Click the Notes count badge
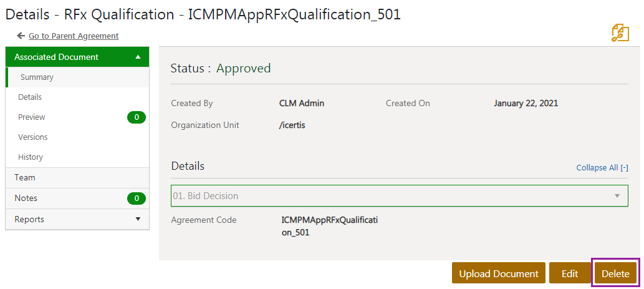The width and height of the screenshot is (644, 289). [x=136, y=198]
